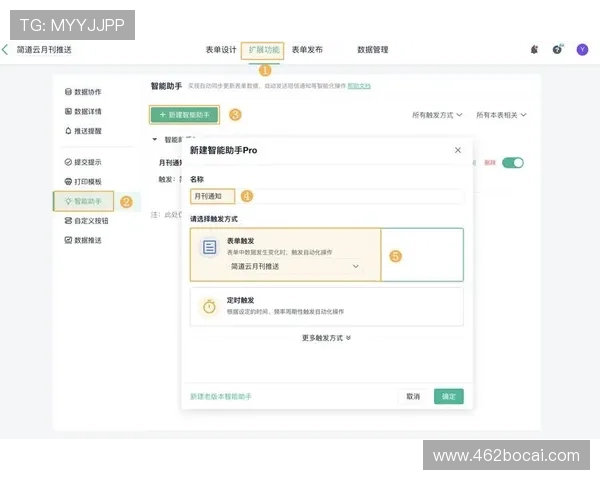This screenshot has width=600, height=480.
Task: Open 数据详情 in the sidebar
Action: 83,111
